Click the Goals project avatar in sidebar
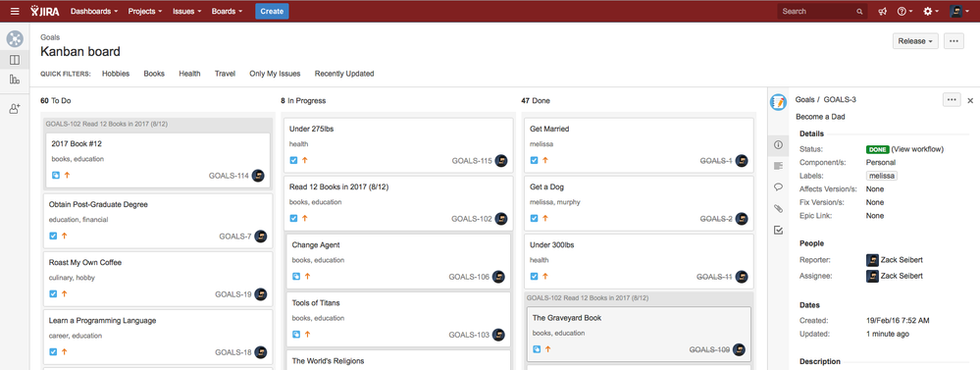Image resolution: width=980 pixels, height=370 pixels. click(15, 38)
